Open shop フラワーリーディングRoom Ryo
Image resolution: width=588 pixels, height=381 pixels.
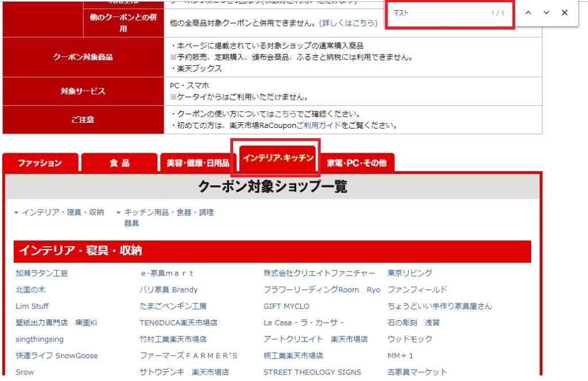click(322, 290)
